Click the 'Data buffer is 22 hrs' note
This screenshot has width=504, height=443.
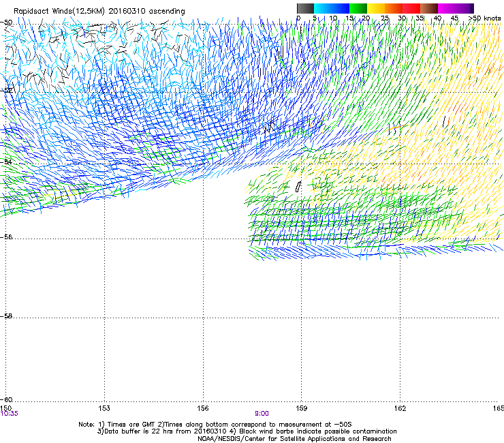click(x=247, y=431)
